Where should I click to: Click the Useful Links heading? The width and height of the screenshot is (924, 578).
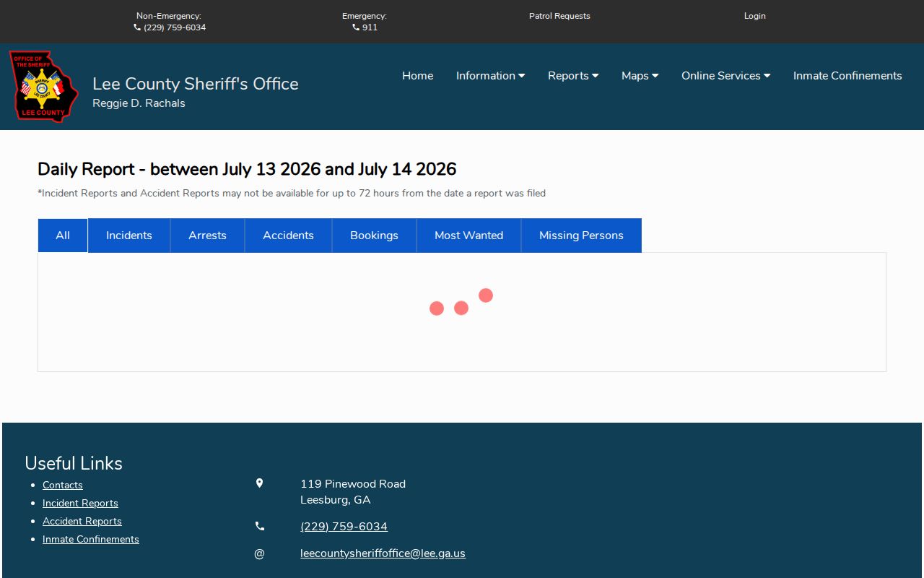[x=74, y=463]
